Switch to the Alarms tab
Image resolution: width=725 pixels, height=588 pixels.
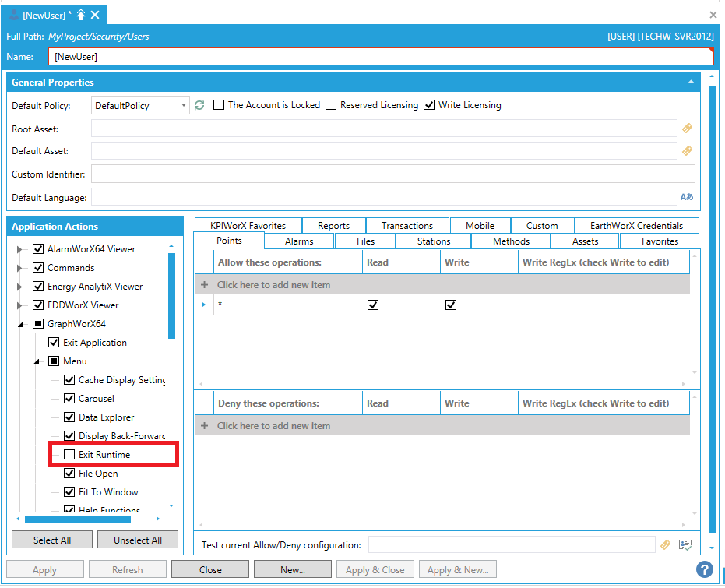(299, 241)
